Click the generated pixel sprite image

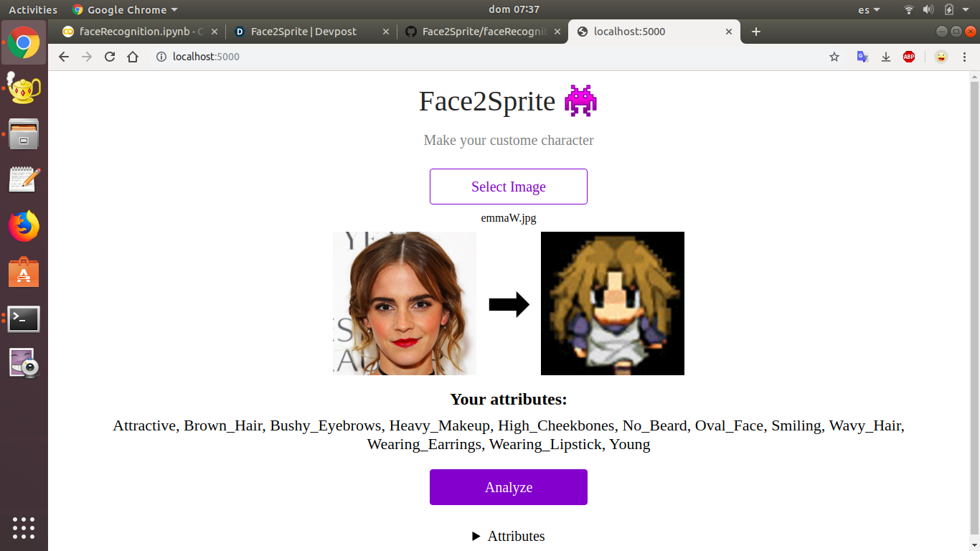coord(613,303)
